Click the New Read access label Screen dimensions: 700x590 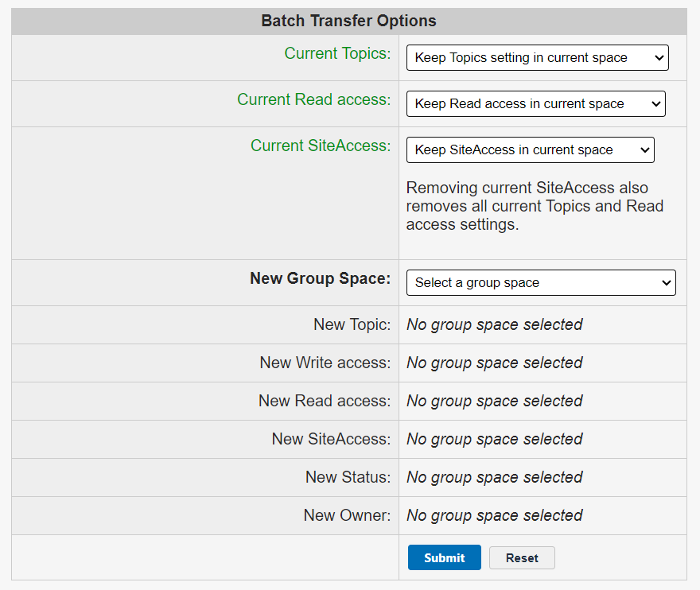(x=325, y=401)
